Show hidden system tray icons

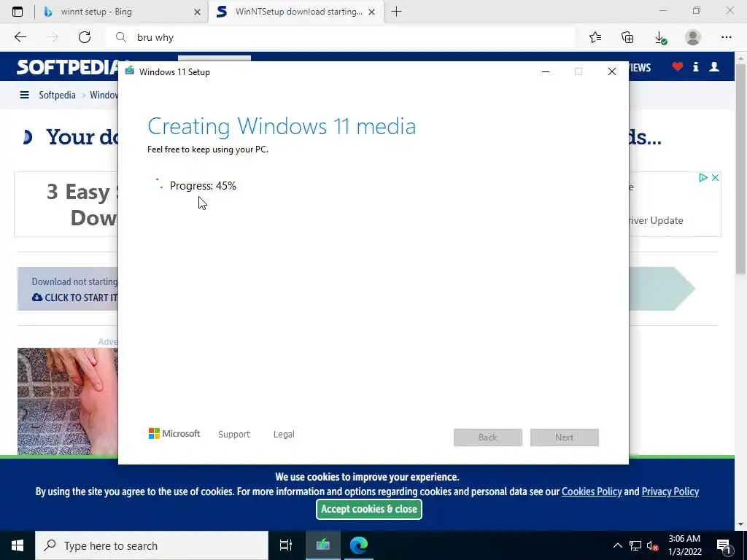coord(617,545)
